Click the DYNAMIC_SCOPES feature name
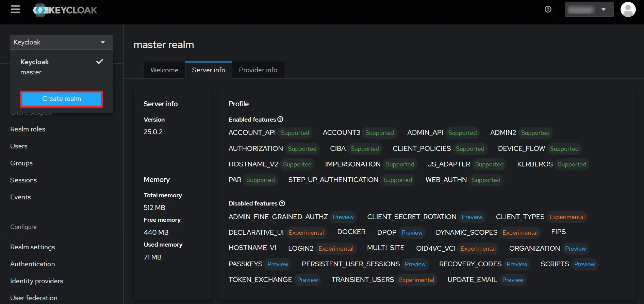The width and height of the screenshot is (644, 304). coord(467,232)
